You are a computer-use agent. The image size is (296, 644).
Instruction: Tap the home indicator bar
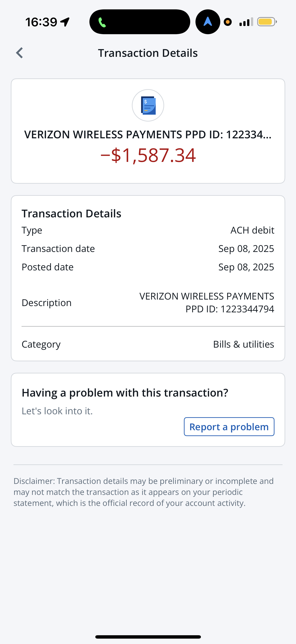coord(148,637)
